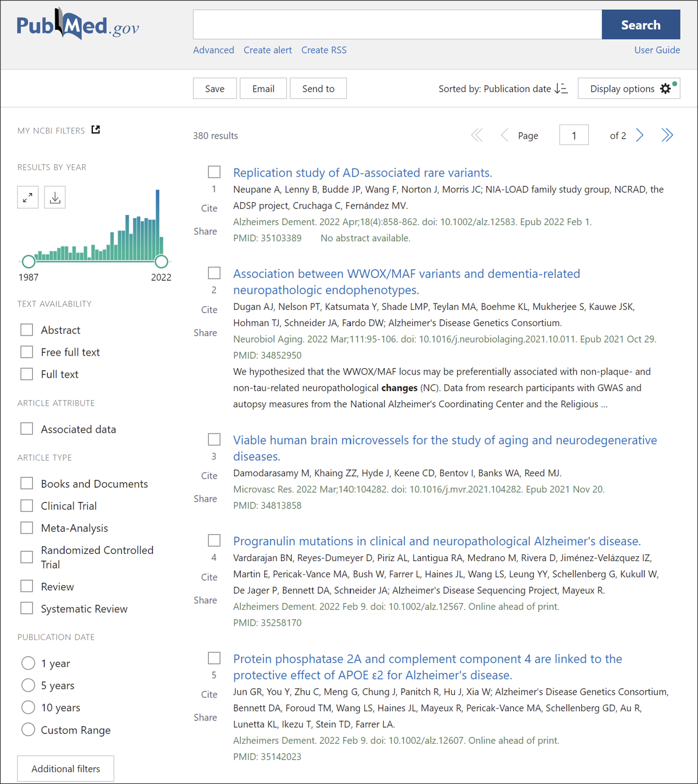Image resolution: width=698 pixels, height=784 pixels.
Task: Select Custom Range publication date
Action: (28, 730)
